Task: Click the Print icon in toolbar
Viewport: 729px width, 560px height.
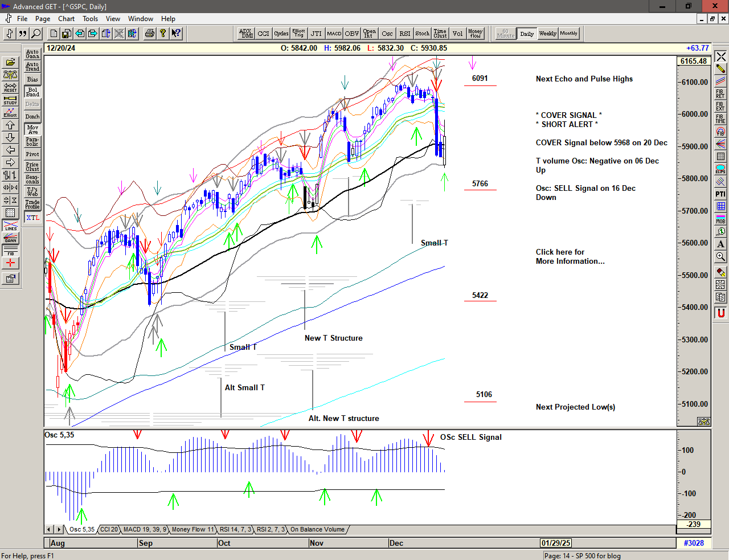Action: (149, 34)
